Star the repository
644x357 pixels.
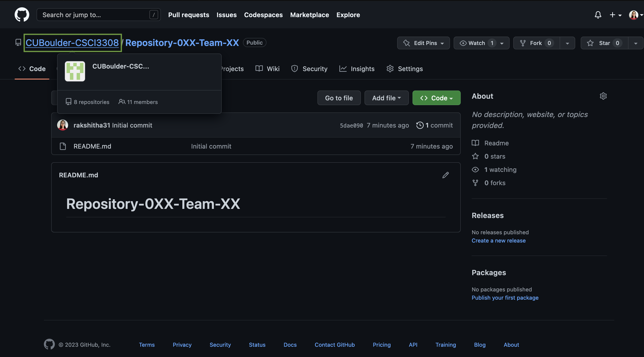604,43
